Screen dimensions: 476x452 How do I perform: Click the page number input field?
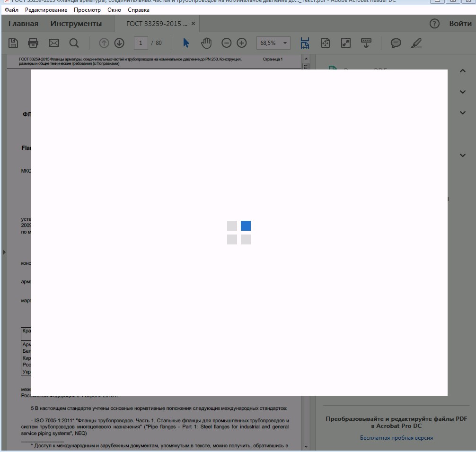tap(141, 43)
